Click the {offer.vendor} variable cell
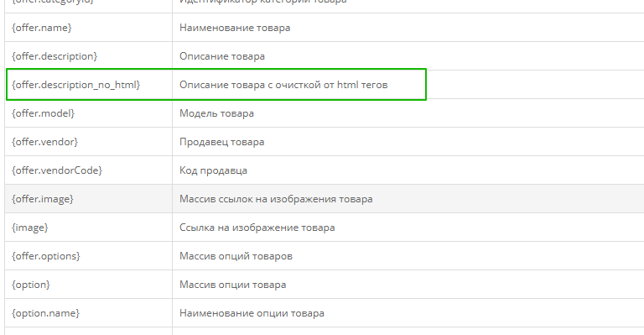 pos(88,142)
